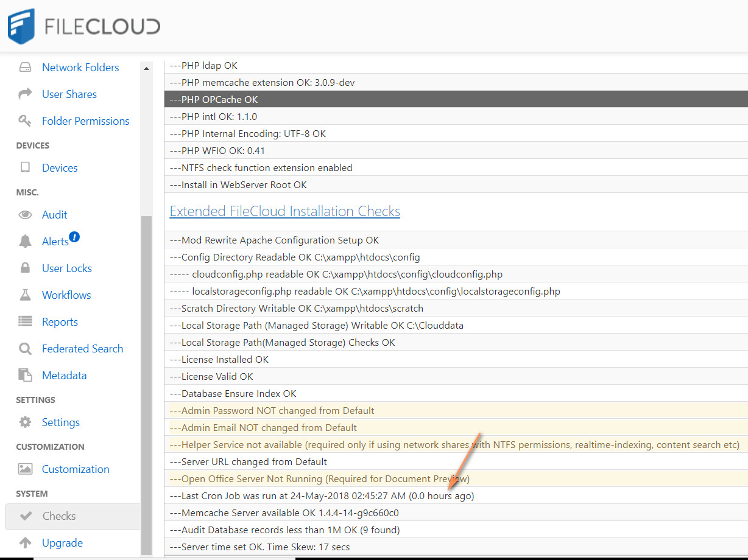Click the sidebar scrollbar up arrow
748x560 pixels.
point(146,68)
